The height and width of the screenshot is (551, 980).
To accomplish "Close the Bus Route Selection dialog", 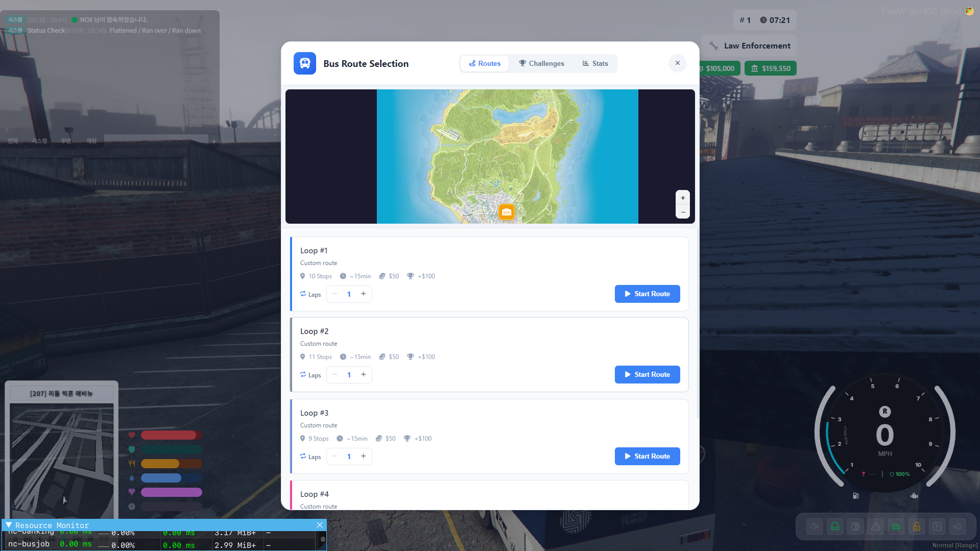I will 678,63.
